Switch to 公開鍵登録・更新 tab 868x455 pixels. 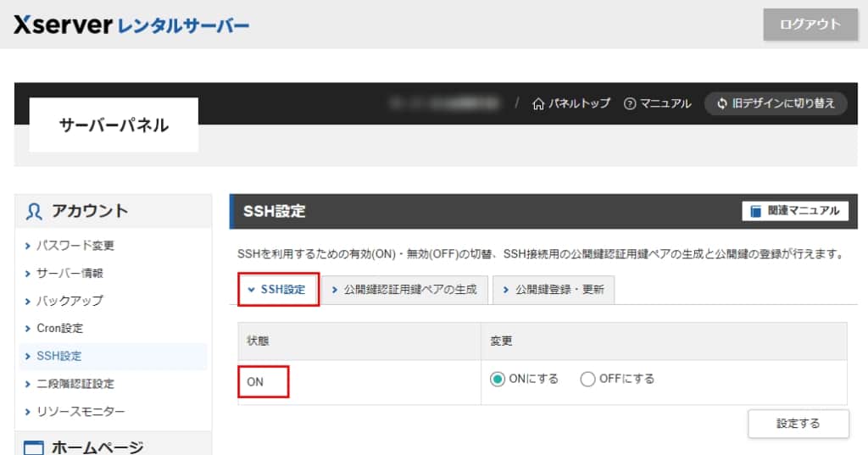coord(554,290)
